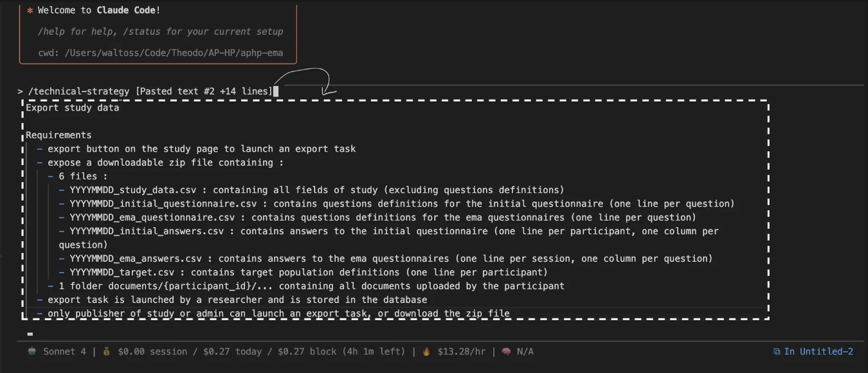The image size is (868, 373).
Task: Click the file icon beside In Untitled-2
Action: tap(777, 352)
